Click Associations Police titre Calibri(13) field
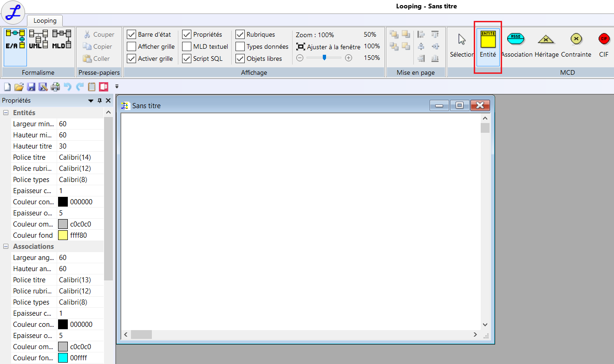614x364 pixels. (80, 280)
